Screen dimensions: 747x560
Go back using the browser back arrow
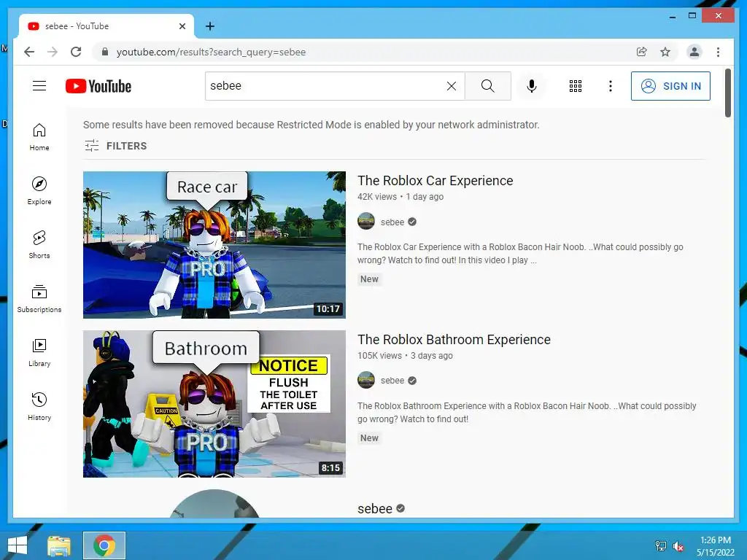click(29, 52)
